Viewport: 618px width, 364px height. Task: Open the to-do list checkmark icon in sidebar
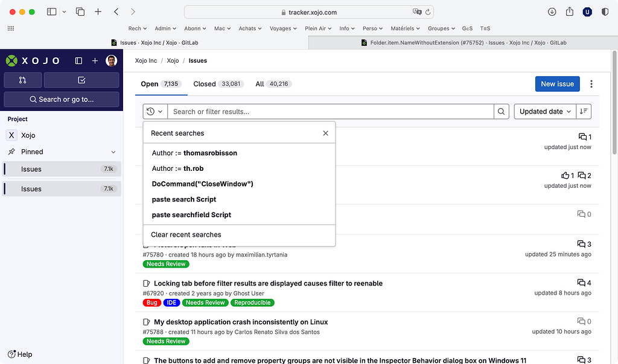click(81, 80)
